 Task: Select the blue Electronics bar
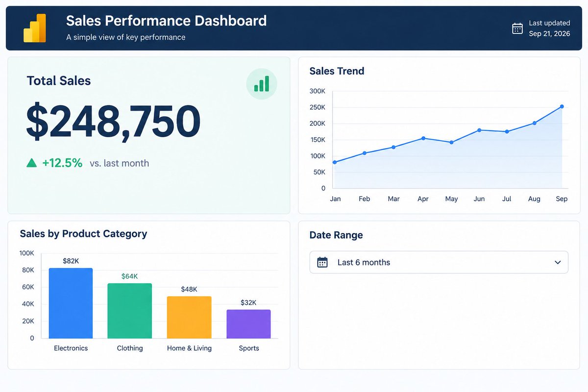(71, 303)
